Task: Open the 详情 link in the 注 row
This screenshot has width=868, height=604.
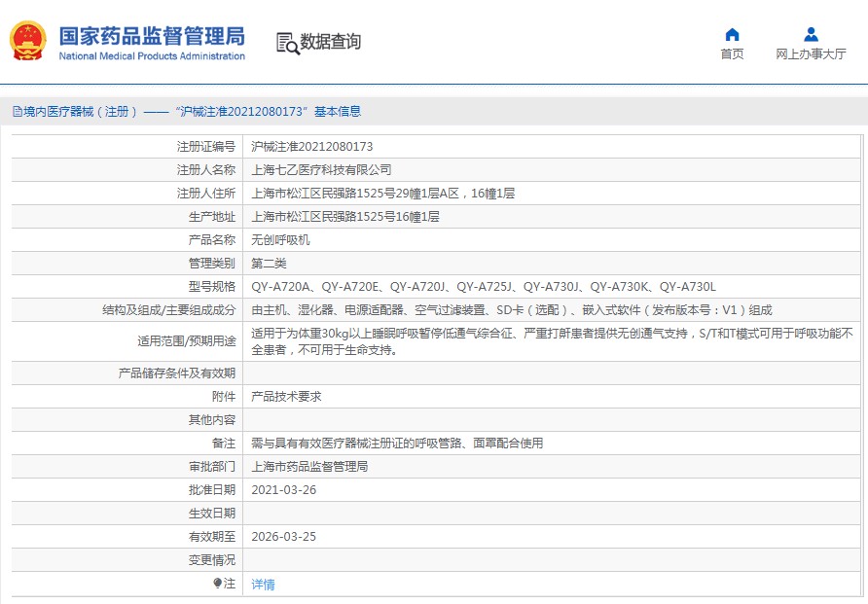Action: [263, 585]
